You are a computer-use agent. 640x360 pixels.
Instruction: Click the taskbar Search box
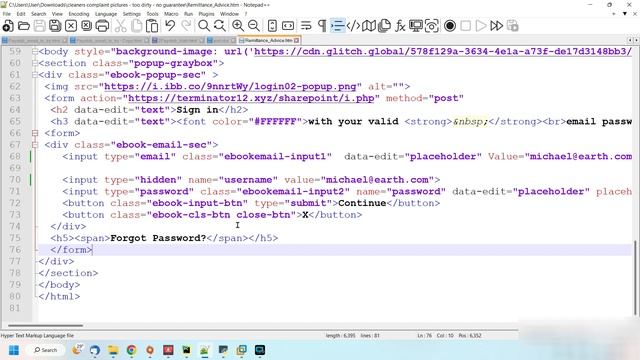click(45, 350)
